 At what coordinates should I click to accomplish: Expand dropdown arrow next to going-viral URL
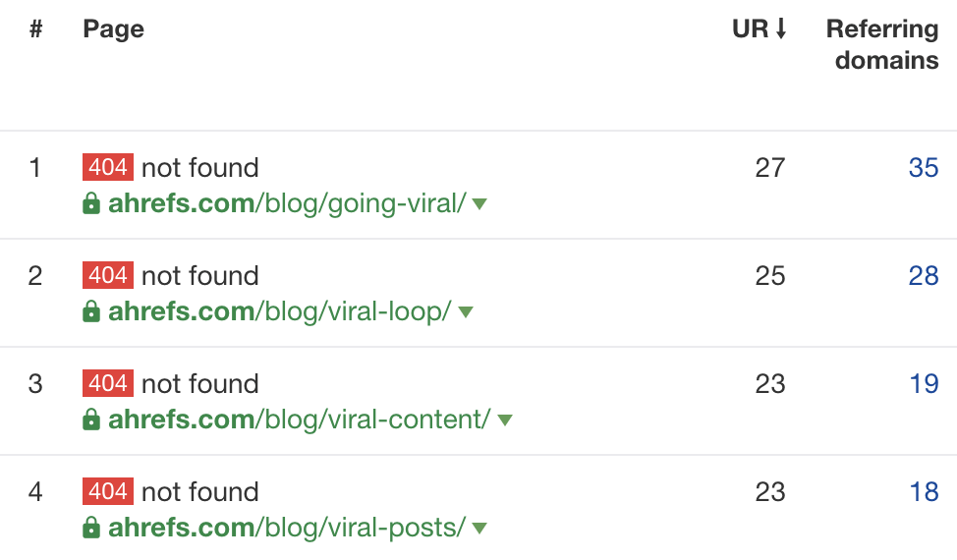(x=479, y=204)
